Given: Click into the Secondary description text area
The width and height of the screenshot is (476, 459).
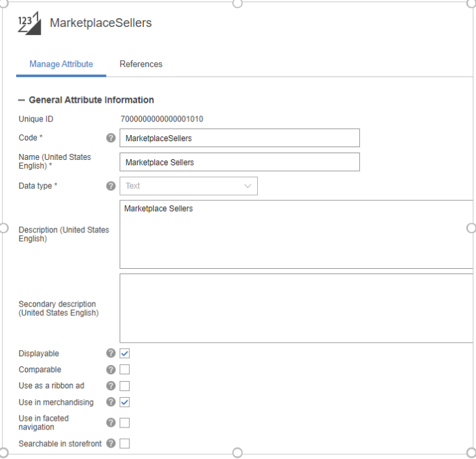Looking at the screenshot, I should click(x=295, y=308).
